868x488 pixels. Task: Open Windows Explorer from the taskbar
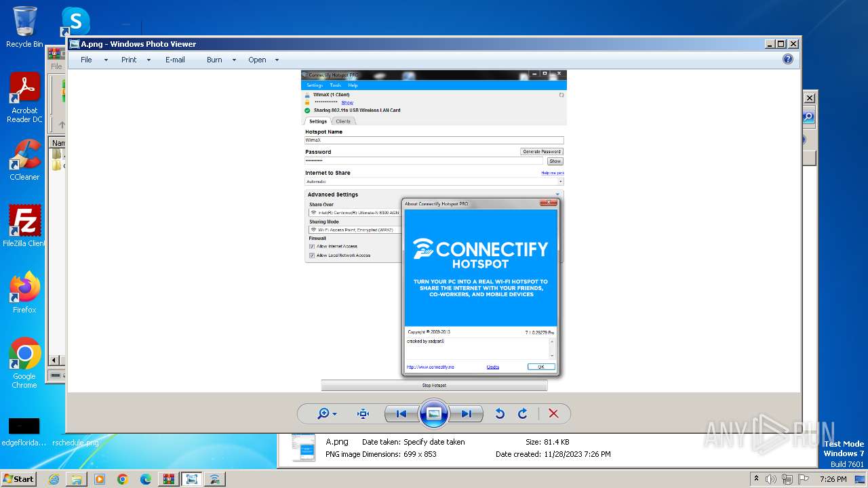(x=77, y=479)
